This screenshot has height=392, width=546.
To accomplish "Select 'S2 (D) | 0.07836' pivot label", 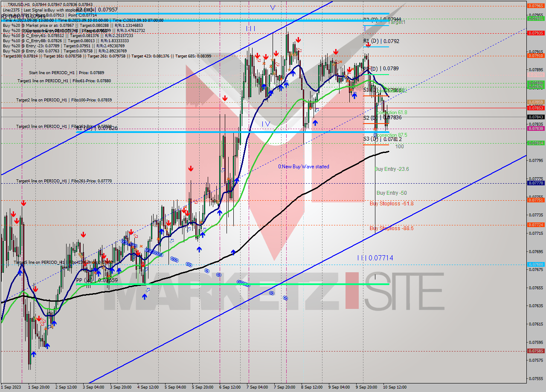I will pyautogui.click(x=382, y=118).
